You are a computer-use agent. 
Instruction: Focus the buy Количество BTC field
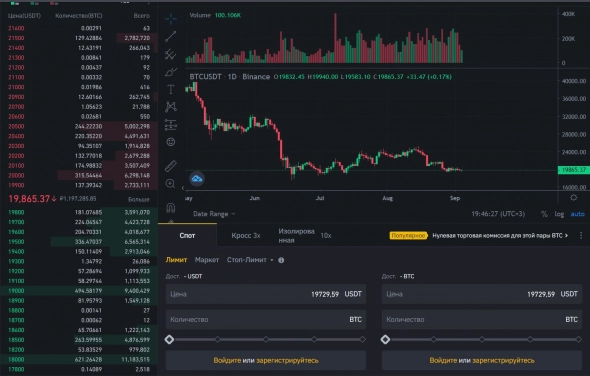[266, 320]
